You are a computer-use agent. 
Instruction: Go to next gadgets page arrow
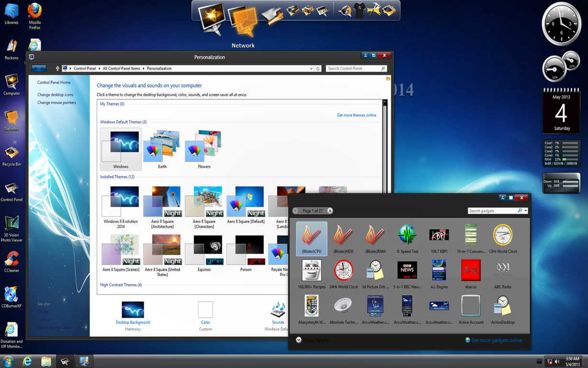[x=330, y=211]
